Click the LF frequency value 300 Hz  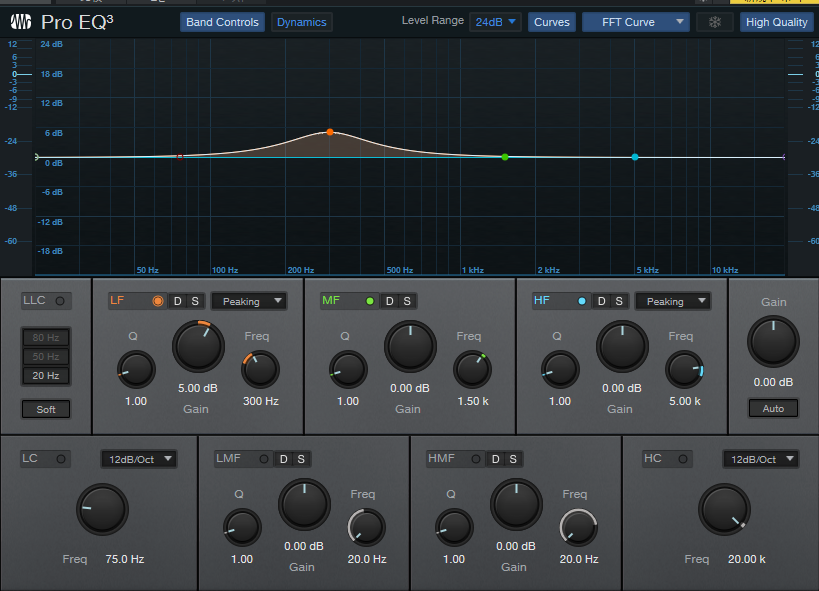pos(261,401)
